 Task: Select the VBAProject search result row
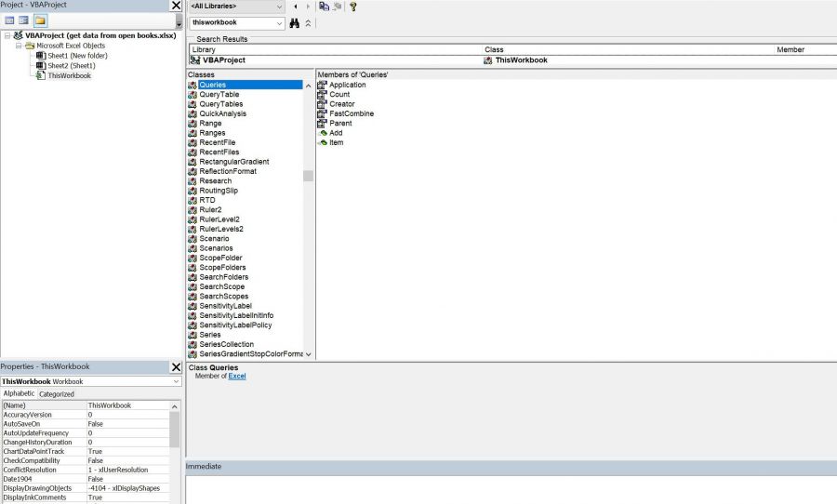[512, 60]
